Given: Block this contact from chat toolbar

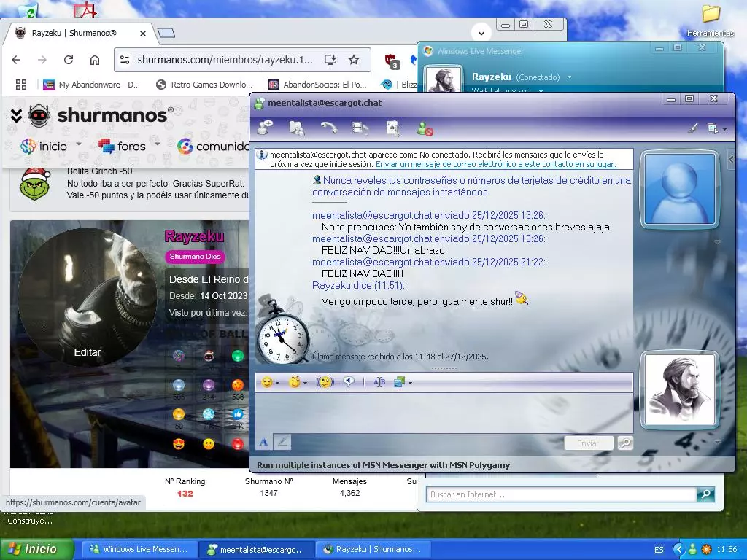Looking at the screenshot, I should (x=425, y=128).
